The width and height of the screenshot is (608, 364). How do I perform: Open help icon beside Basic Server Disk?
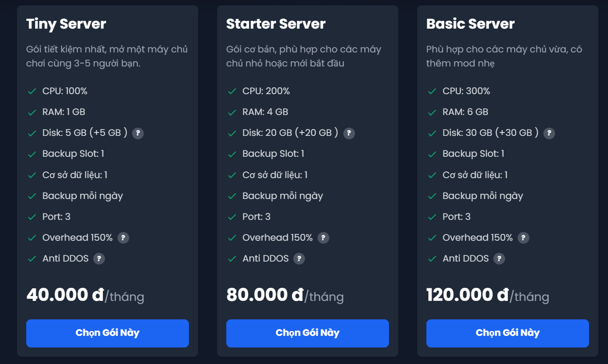(549, 133)
